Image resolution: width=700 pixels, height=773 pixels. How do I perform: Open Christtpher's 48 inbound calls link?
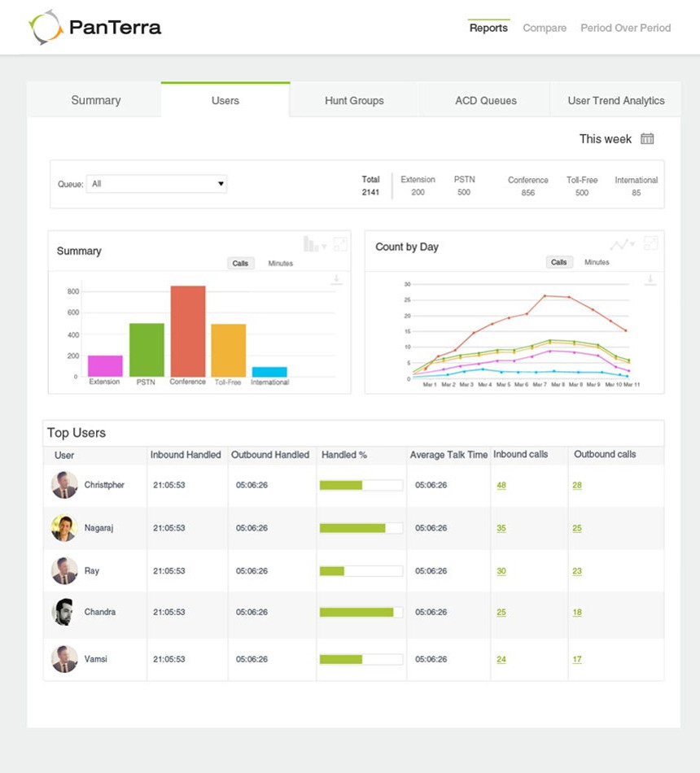tap(501, 486)
